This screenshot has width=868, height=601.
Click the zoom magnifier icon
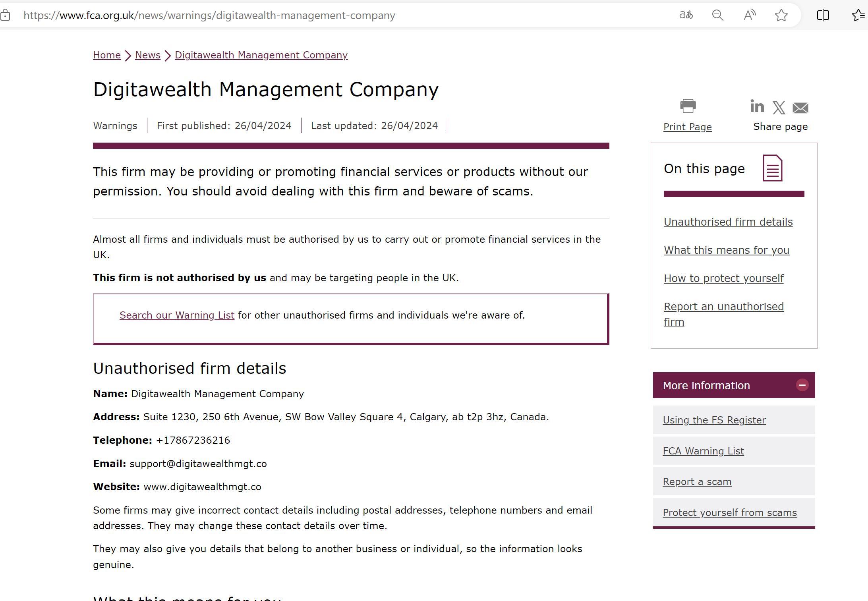click(x=717, y=15)
